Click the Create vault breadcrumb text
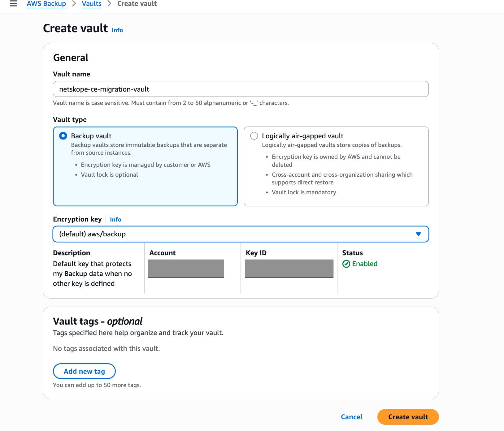Viewport: 504px width, 431px height. (137, 4)
